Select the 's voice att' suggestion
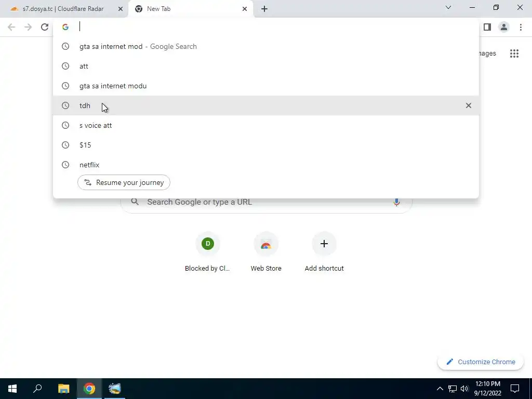The image size is (532, 399). coord(266,125)
